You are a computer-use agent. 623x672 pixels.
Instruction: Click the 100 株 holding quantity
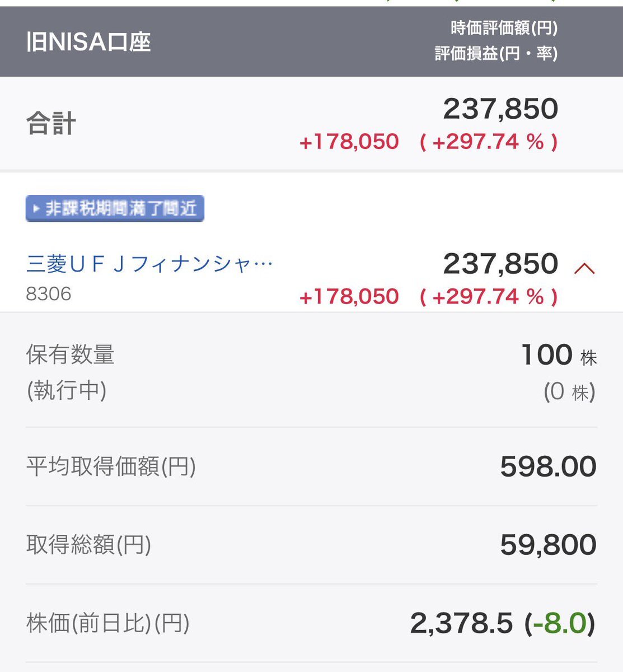(x=558, y=355)
